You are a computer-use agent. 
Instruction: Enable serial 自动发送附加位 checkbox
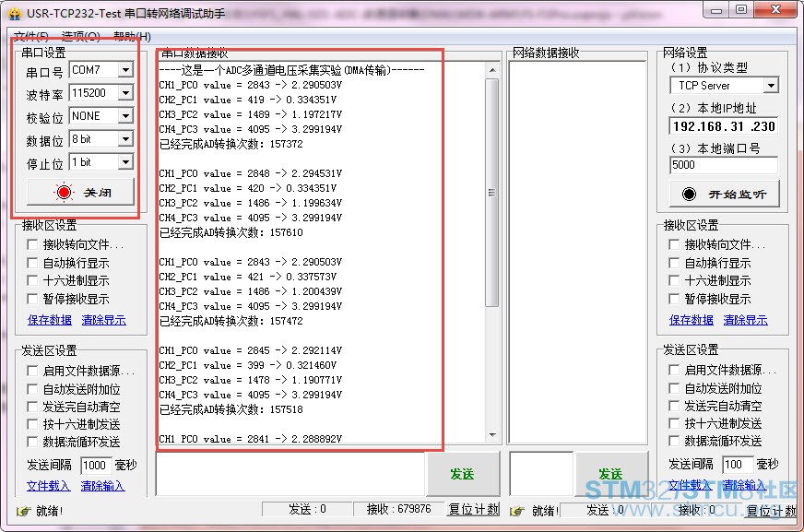[x=32, y=389]
